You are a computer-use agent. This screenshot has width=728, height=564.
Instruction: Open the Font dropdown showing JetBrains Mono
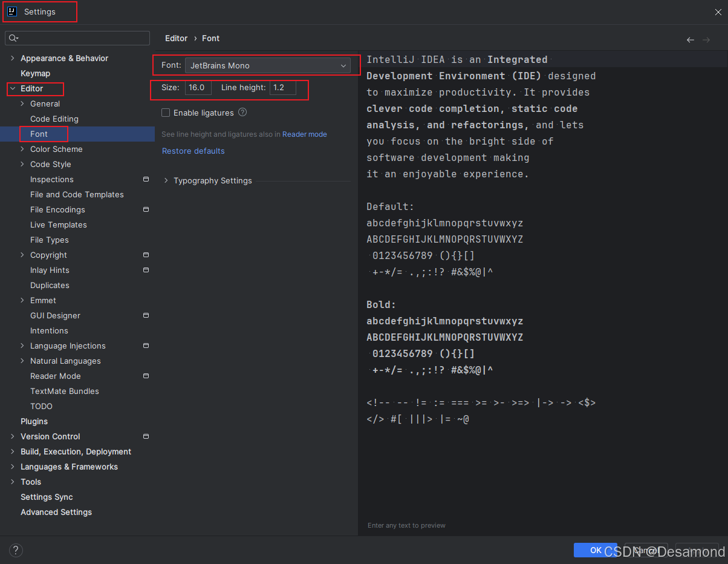coord(268,65)
